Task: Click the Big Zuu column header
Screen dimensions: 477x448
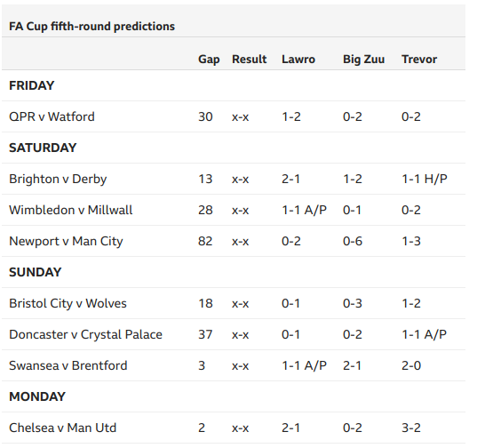Action: (363, 60)
